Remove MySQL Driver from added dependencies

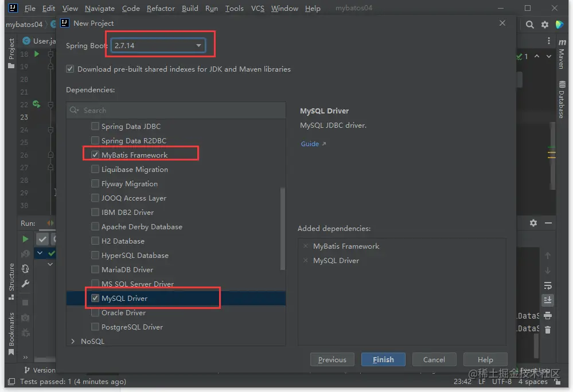[306, 261]
